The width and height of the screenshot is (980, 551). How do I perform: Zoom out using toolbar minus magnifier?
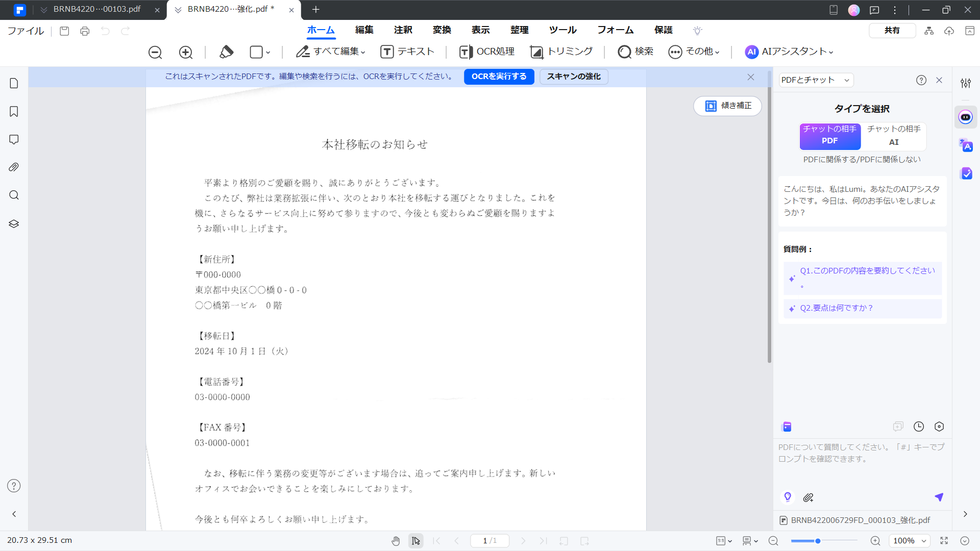click(x=155, y=52)
